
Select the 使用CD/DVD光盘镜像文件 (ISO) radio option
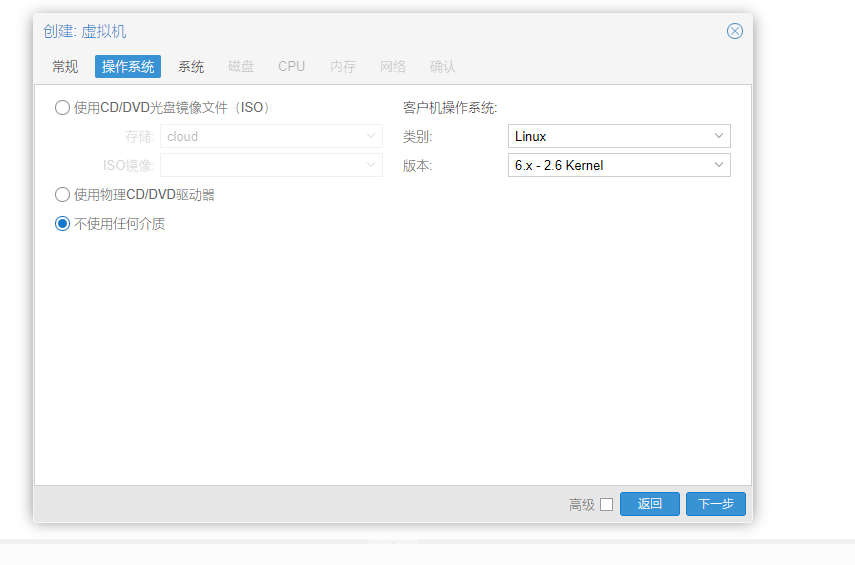click(x=63, y=108)
